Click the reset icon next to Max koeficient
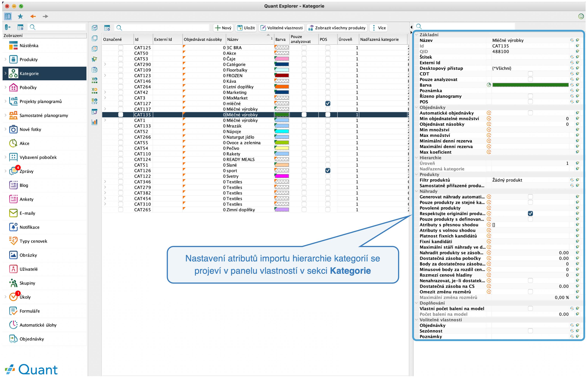The width and height of the screenshot is (588, 378). tap(489, 152)
